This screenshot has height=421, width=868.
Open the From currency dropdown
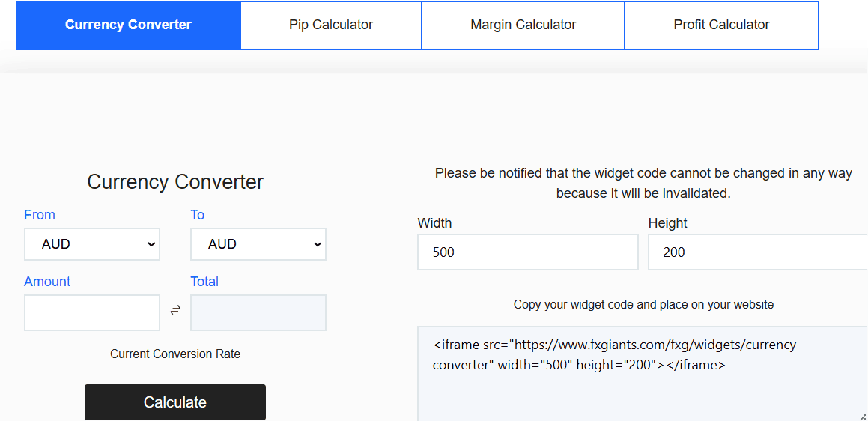[x=92, y=244]
